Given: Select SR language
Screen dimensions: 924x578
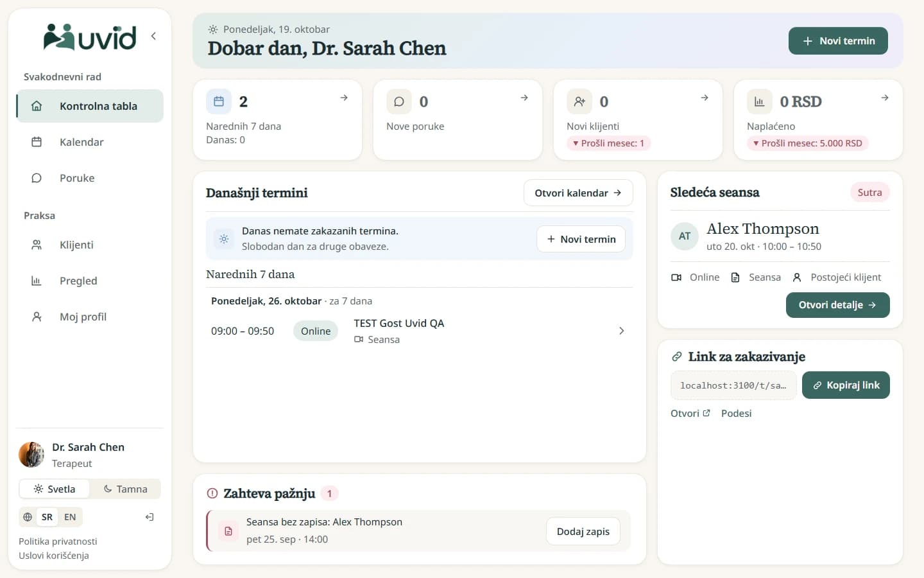Looking at the screenshot, I should coord(47,517).
